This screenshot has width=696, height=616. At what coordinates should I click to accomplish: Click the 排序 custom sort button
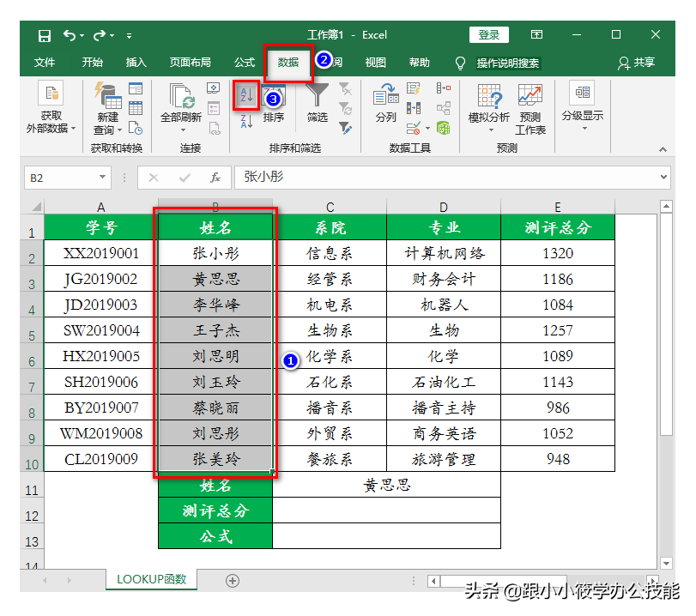coord(274,104)
